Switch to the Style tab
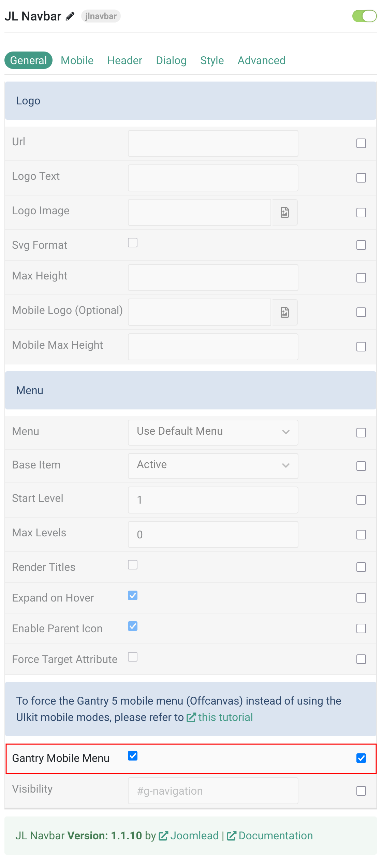The height and width of the screenshot is (868, 382). [212, 60]
